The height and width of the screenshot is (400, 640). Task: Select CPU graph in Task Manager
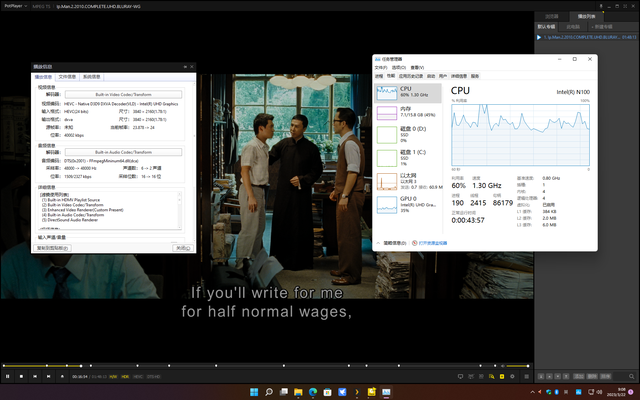[408, 93]
